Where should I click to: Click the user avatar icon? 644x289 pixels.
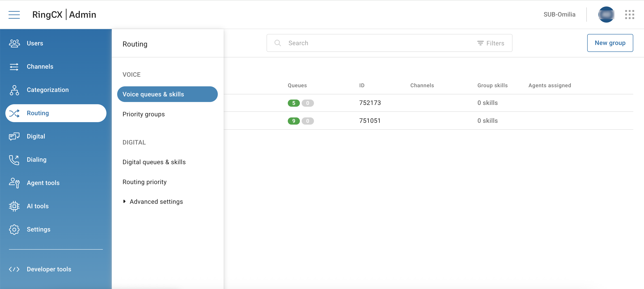point(606,15)
